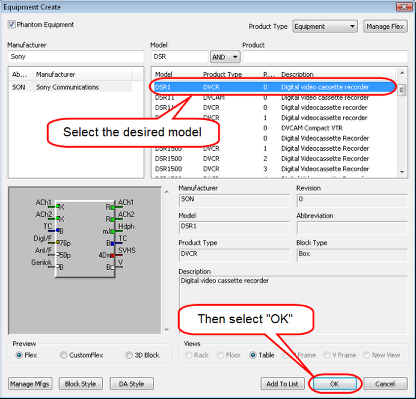Click the Block Style button
The width and height of the screenshot is (416, 399).
tap(80, 384)
